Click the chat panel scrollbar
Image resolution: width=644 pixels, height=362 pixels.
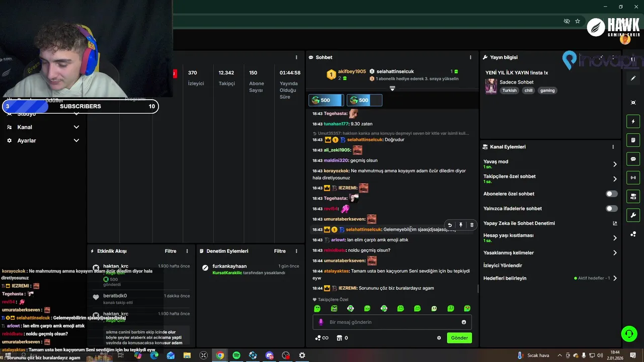(478, 289)
